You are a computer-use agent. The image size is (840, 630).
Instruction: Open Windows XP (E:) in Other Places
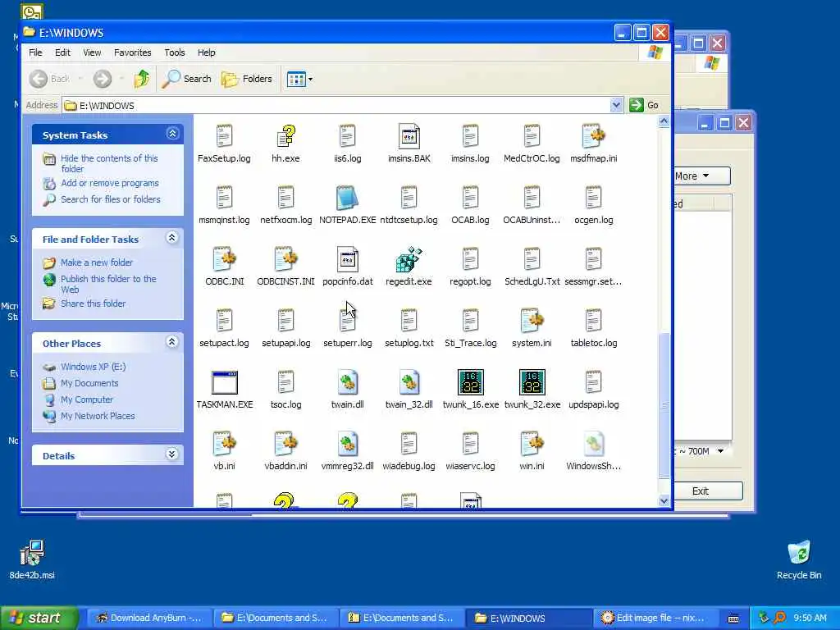pyautogui.click(x=94, y=367)
